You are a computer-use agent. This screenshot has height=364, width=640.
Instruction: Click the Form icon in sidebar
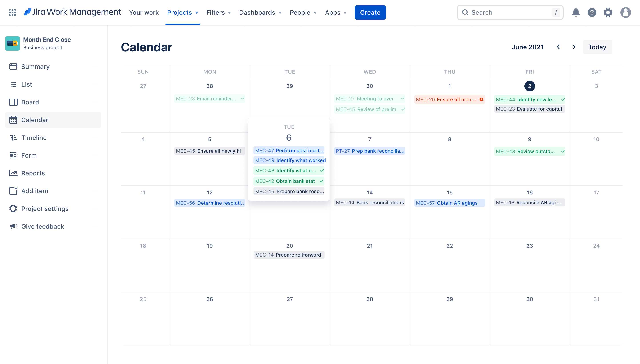point(14,155)
